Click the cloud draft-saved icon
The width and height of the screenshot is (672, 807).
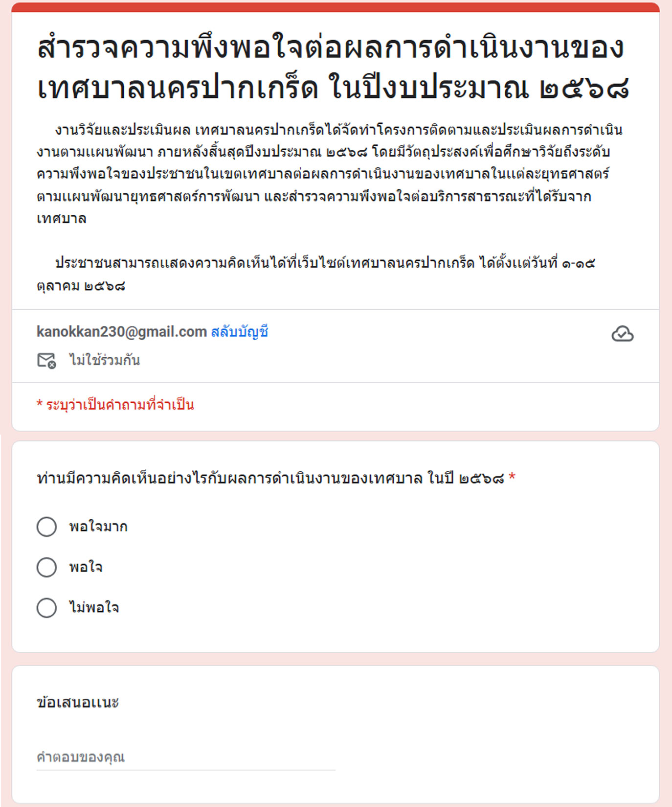[622, 334]
